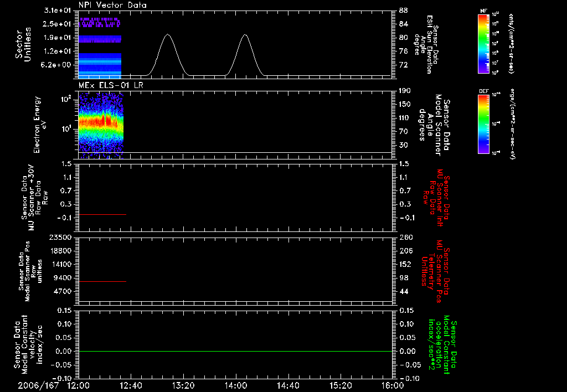Select the second sun elevation curve peak
The width and height of the screenshot is (567, 392).
click(x=245, y=35)
